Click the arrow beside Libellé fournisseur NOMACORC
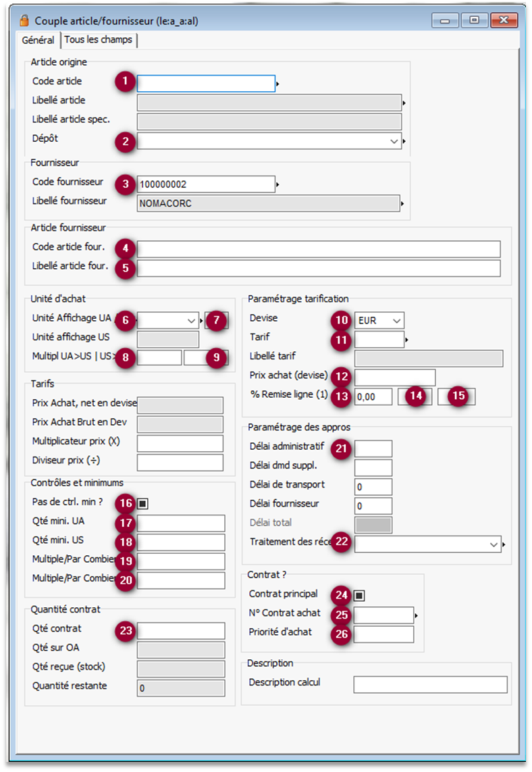 [404, 203]
